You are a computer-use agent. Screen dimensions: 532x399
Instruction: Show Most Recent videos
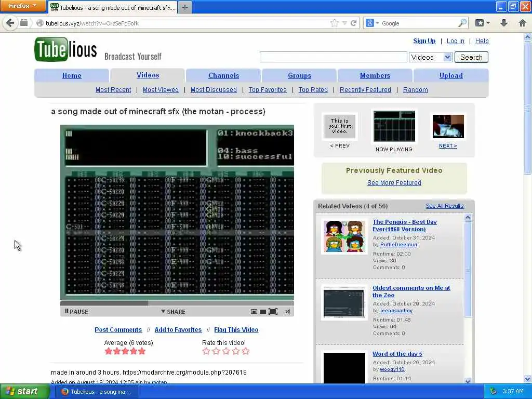point(113,89)
